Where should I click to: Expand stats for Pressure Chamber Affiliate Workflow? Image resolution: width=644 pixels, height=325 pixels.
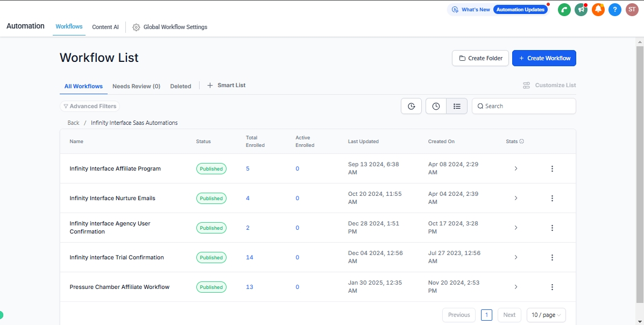pos(515,287)
